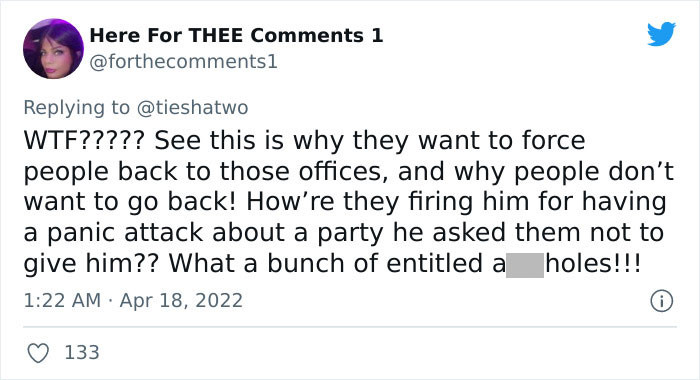The image size is (700, 380).
Task: Click the gray censored box in the tweet
Action: click(525, 265)
